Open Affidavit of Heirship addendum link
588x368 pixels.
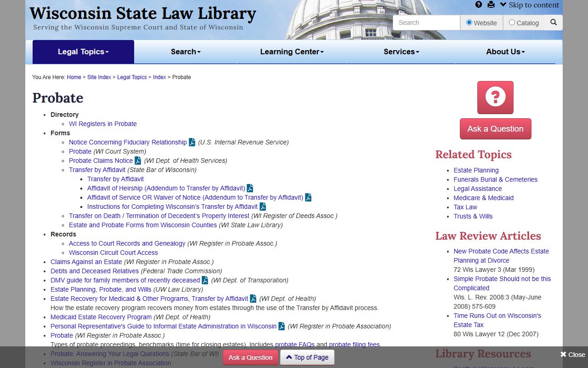166,188
